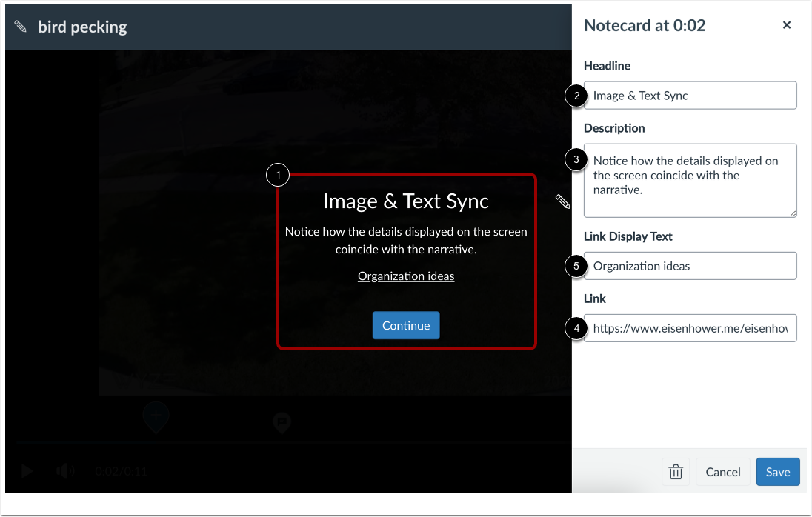Click the Continue button on the notecard
This screenshot has height=517, width=812.
coord(406,325)
